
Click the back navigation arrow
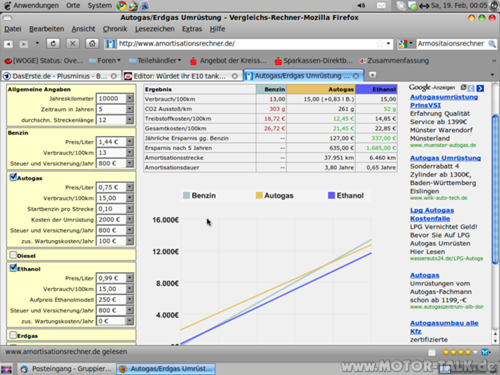(x=9, y=44)
